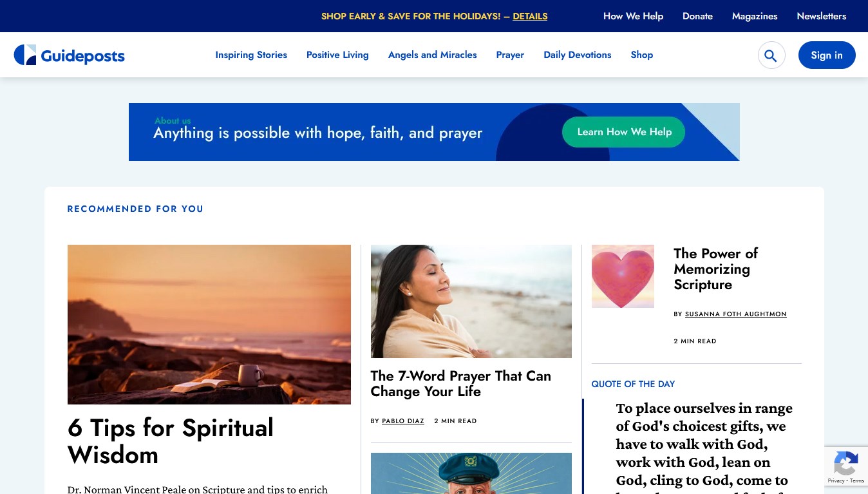Open the captain hat article image
868x494 pixels.
pyautogui.click(x=471, y=473)
